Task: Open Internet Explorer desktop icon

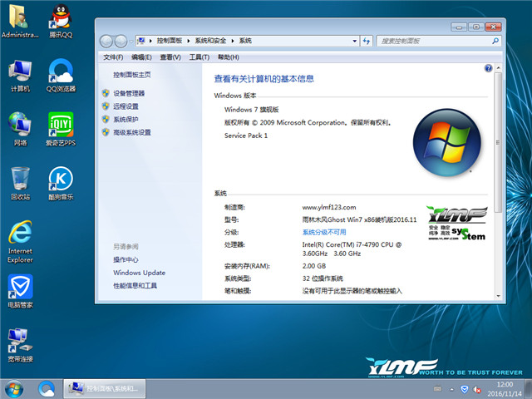Action: point(20,242)
